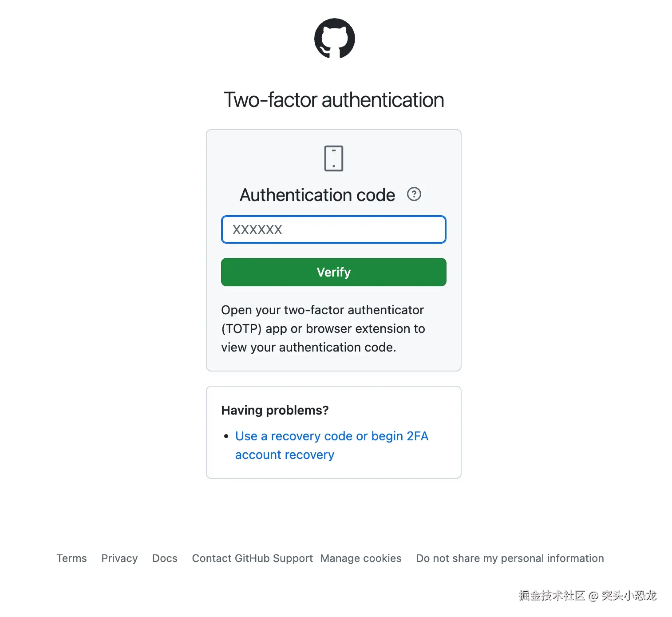Focus the authentication code input field
Image resolution: width=672 pixels, height=617 pixels.
(x=333, y=229)
